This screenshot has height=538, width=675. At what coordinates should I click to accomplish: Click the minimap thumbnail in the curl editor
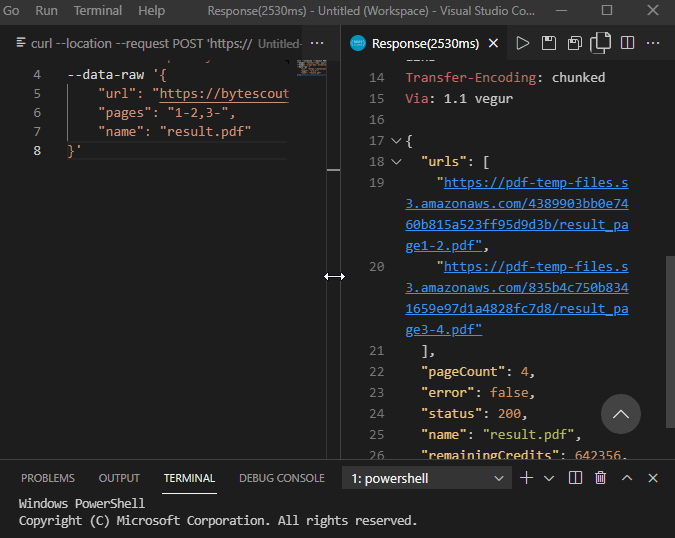coord(311,68)
